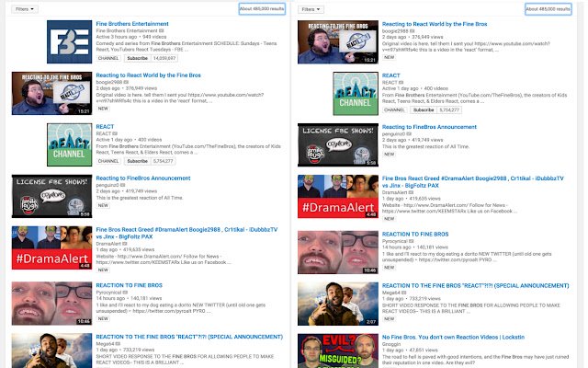Play the 'EVIL? MISGUIDED?' video thumbnail
Viewport: 588px width, 368px height.
click(338, 351)
